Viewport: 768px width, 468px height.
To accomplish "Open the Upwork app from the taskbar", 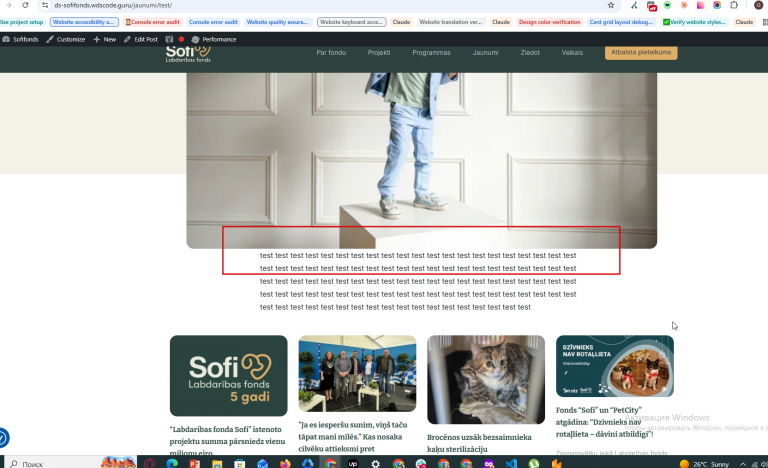I will click(353, 463).
